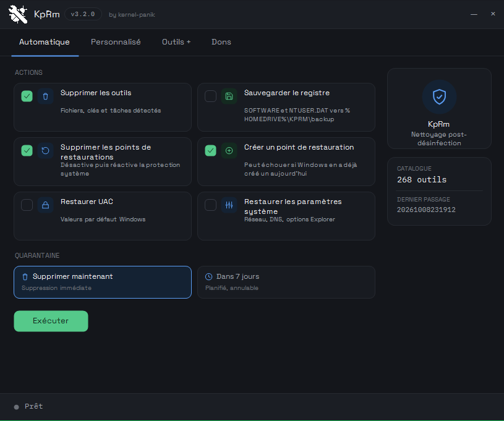Click the floppy disk icon for Sauvegarder le registre

[229, 96]
